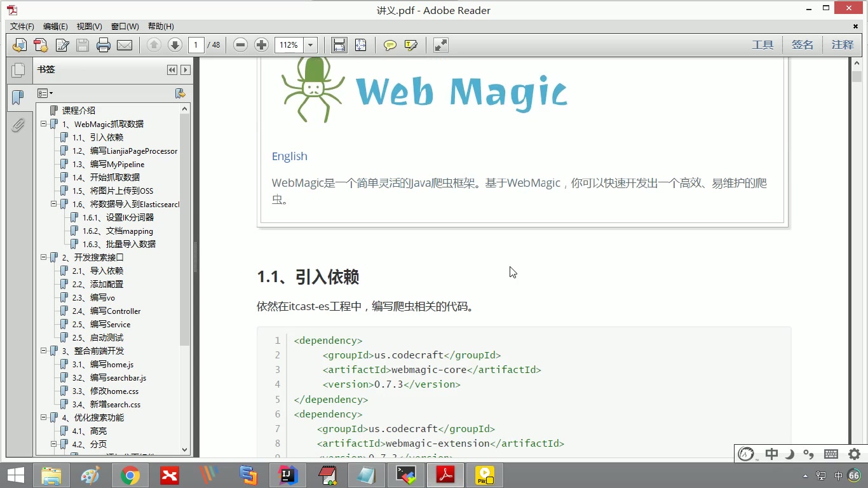
Task: Click the English link in document
Action: pos(289,156)
